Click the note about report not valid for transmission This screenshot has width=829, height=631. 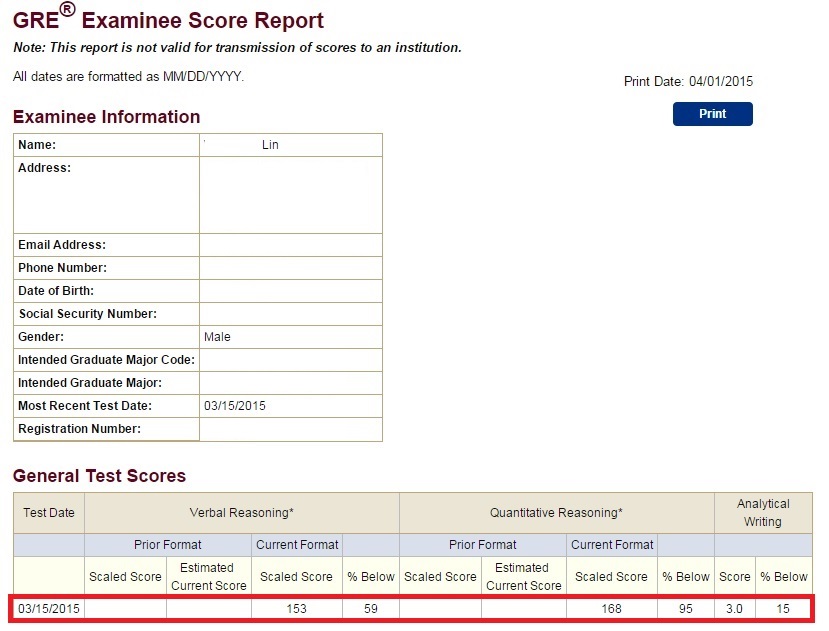(x=237, y=48)
